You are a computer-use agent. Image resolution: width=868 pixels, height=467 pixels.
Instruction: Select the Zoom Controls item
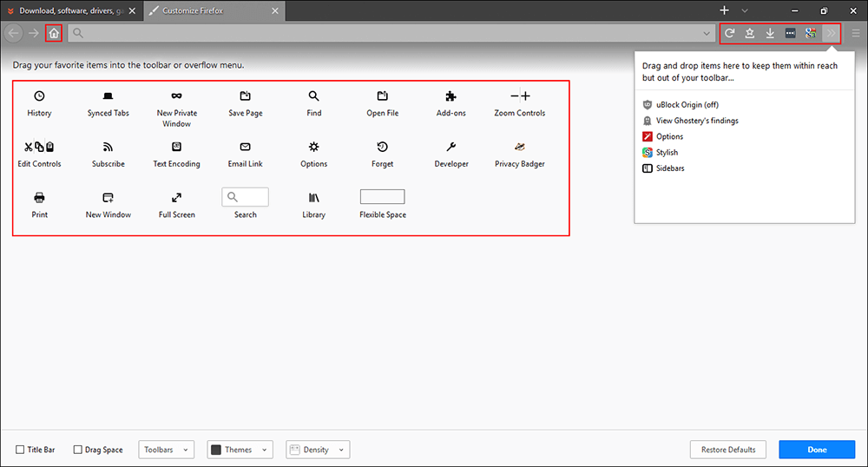click(x=520, y=104)
